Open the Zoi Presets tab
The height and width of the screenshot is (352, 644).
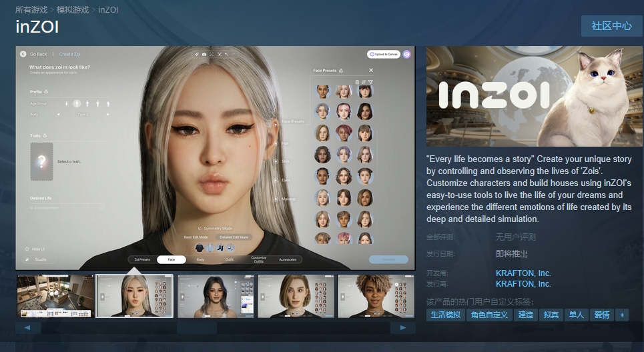[x=142, y=260]
